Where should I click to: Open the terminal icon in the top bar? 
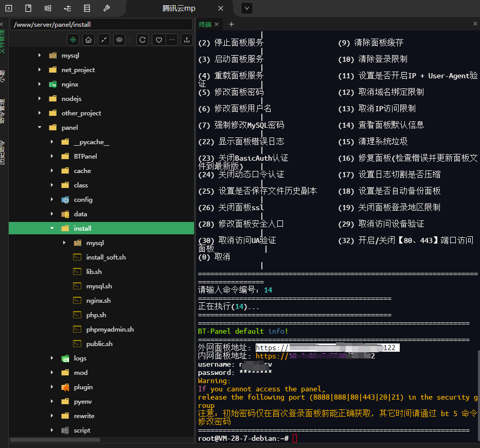[9, 8]
